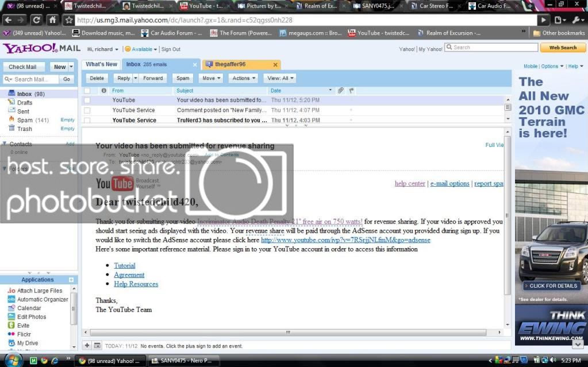Tick the select-all messages checkbox
Image resolution: width=588 pixels, height=367 pixels.
(x=87, y=90)
